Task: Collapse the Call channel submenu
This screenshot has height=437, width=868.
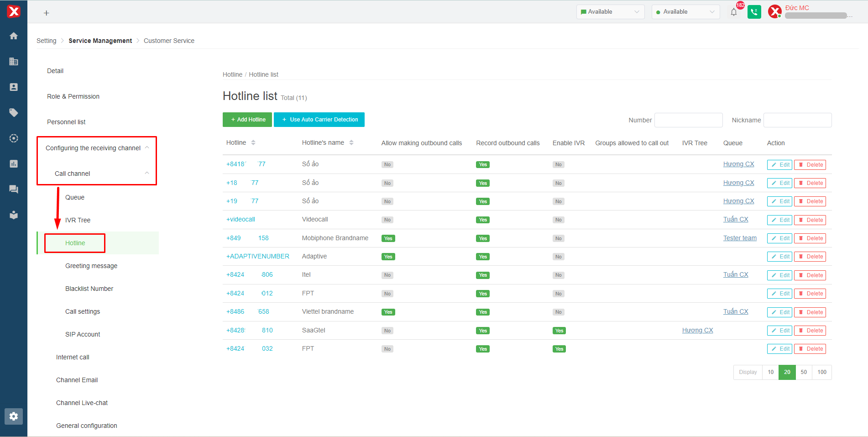Action: 147,173
